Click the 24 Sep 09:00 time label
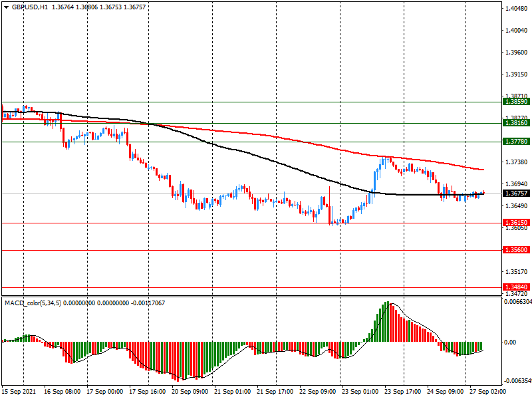The height and width of the screenshot is (399, 532). [445, 392]
